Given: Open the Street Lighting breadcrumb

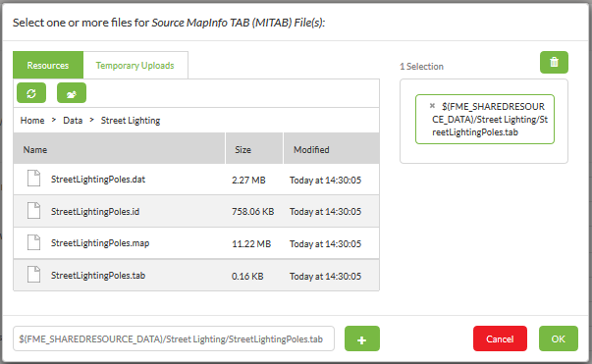Looking at the screenshot, I should [131, 121].
